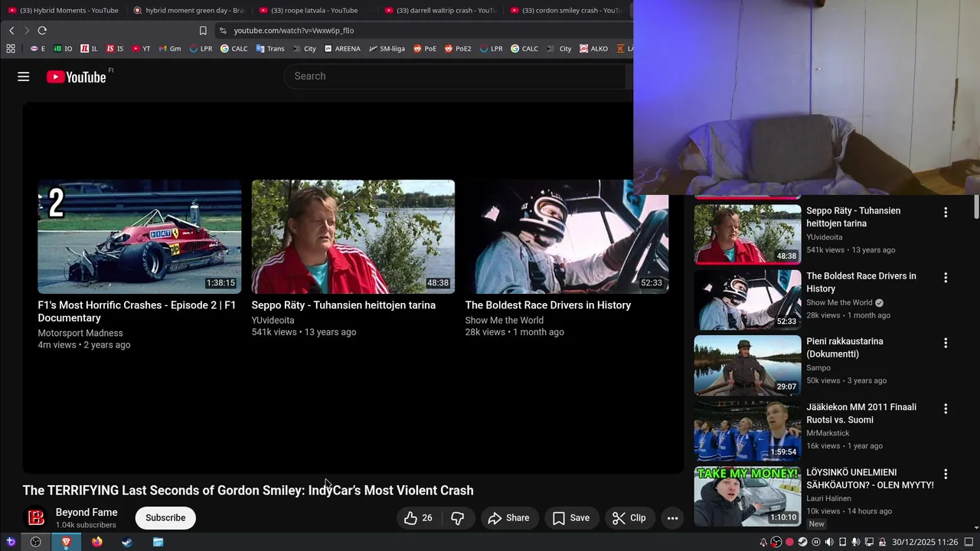This screenshot has height=551, width=980.
Task: Play F1's Most Horrific Crashes end-screen thumbnail
Action: tap(139, 236)
